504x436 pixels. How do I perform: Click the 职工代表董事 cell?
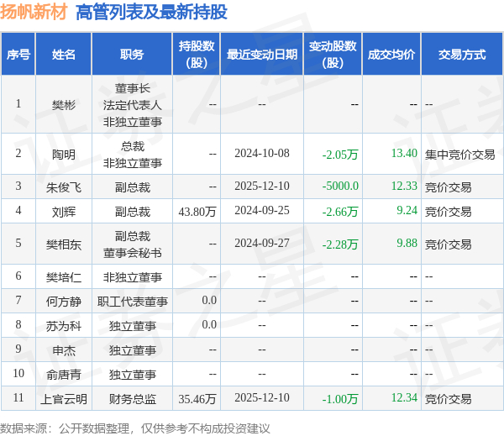133,302
